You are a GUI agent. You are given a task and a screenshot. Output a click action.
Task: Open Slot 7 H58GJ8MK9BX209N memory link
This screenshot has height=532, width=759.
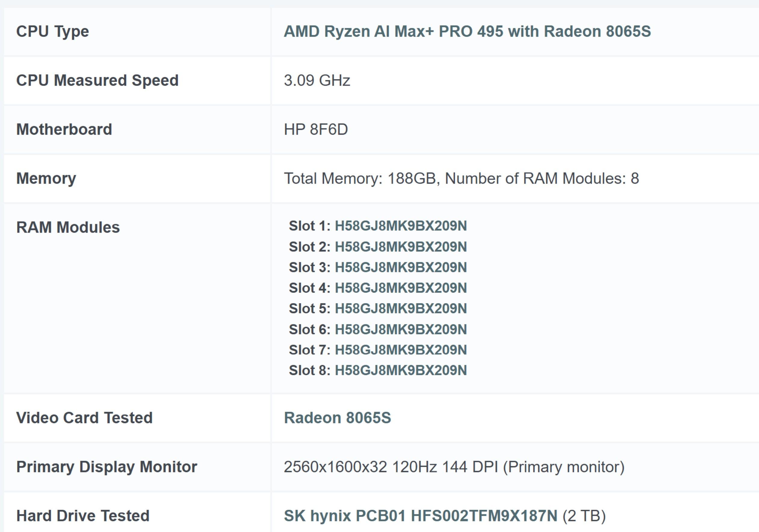pos(401,350)
